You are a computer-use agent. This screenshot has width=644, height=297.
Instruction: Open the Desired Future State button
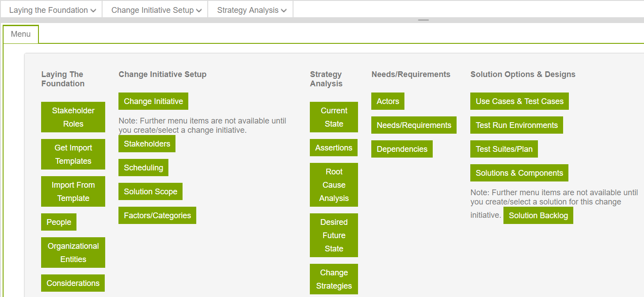pos(334,235)
